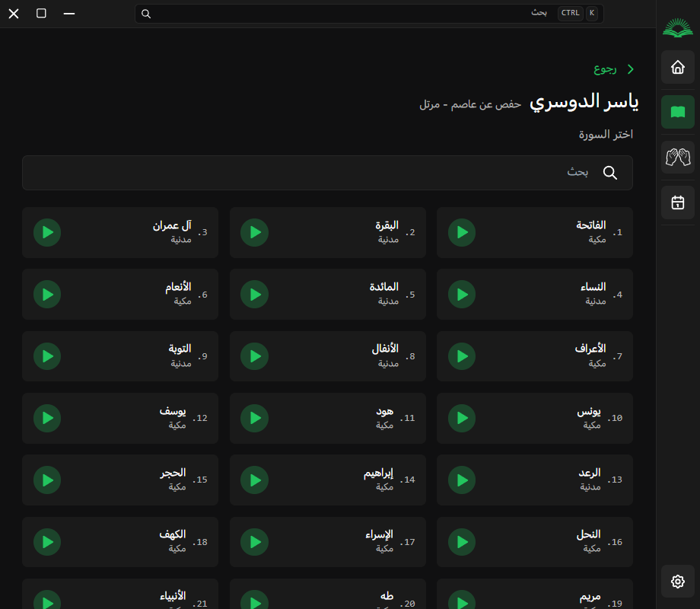Close the application window
700x609 pixels.
click(x=14, y=14)
